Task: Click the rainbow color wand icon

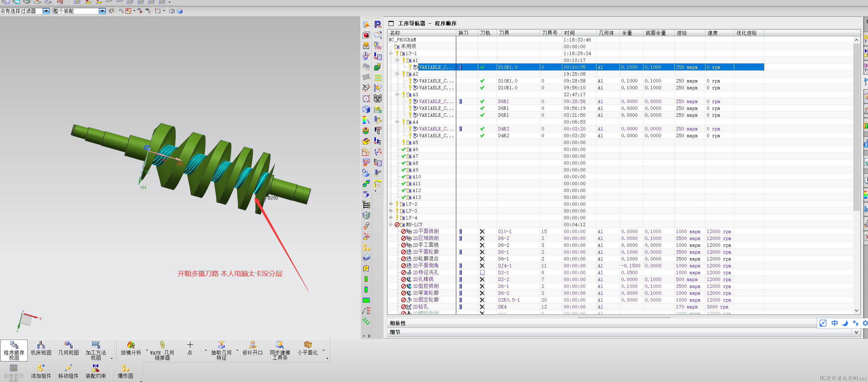Action: point(366,120)
